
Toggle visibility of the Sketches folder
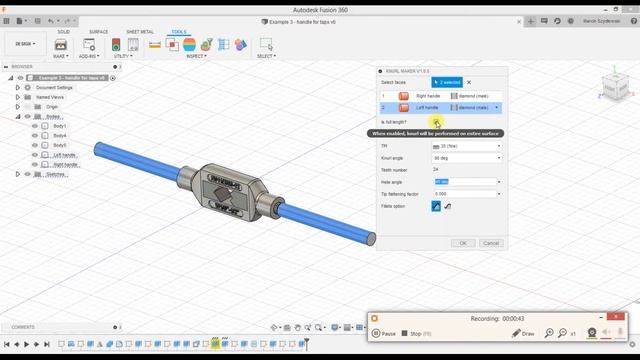27,174
